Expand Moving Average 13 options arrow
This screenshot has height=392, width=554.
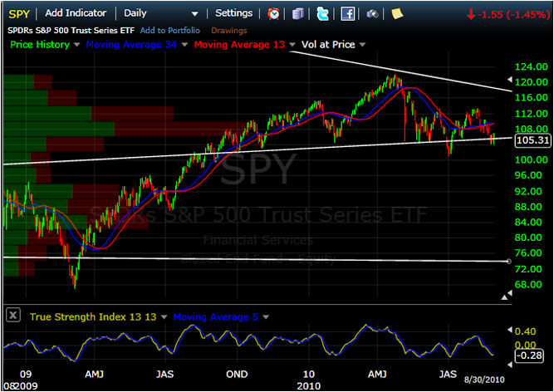pos(292,45)
